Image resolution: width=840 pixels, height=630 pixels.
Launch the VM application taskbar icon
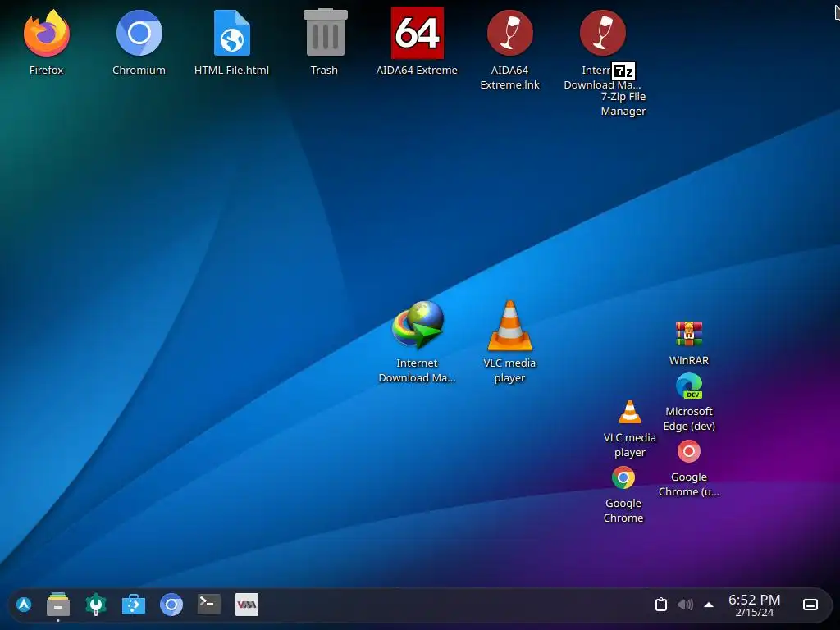[x=247, y=605]
